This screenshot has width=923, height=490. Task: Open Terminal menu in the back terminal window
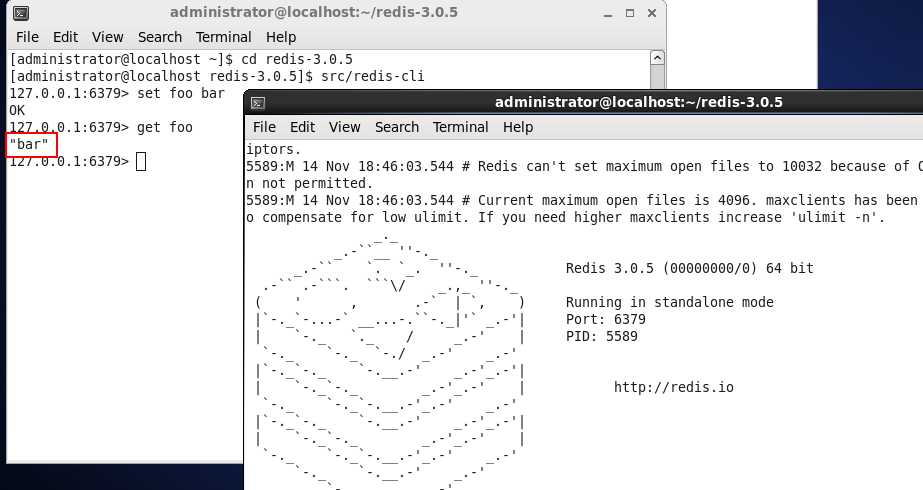pos(224,37)
